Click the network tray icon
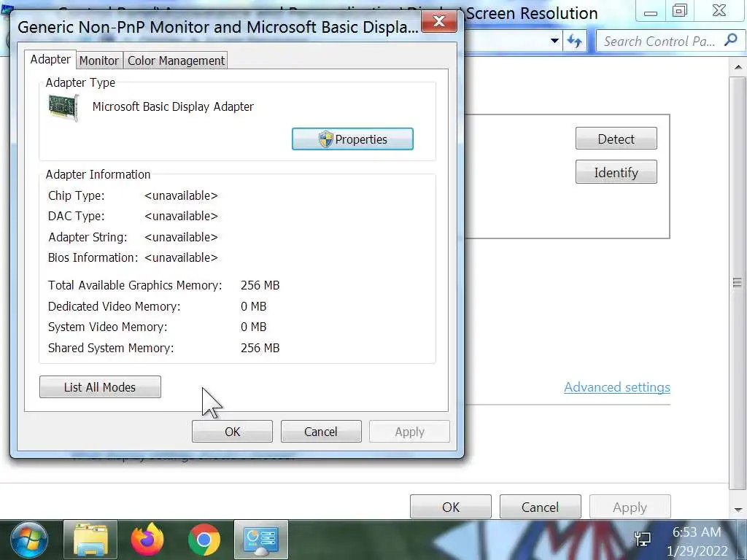Viewport: 747px width, 560px height. (x=643, y=540)
